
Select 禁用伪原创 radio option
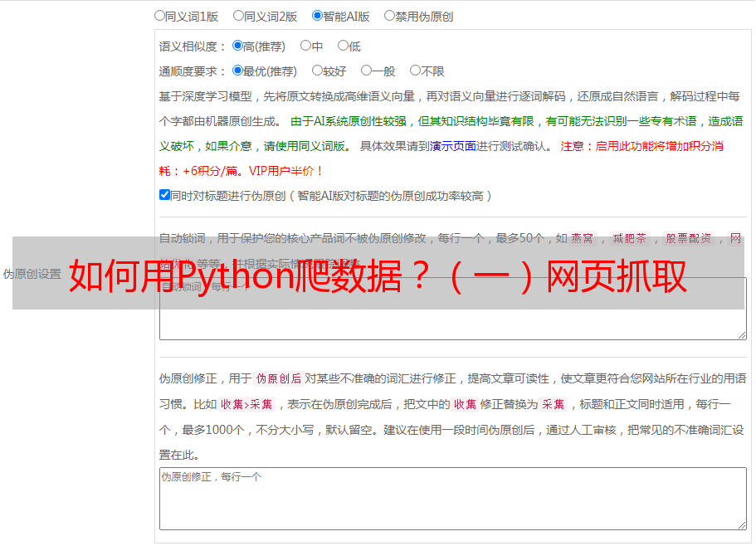(x=389, y=16)
